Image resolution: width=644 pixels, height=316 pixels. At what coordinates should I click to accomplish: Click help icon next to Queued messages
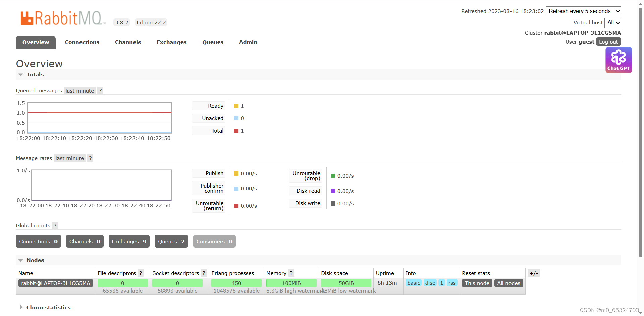click(100, 91)
